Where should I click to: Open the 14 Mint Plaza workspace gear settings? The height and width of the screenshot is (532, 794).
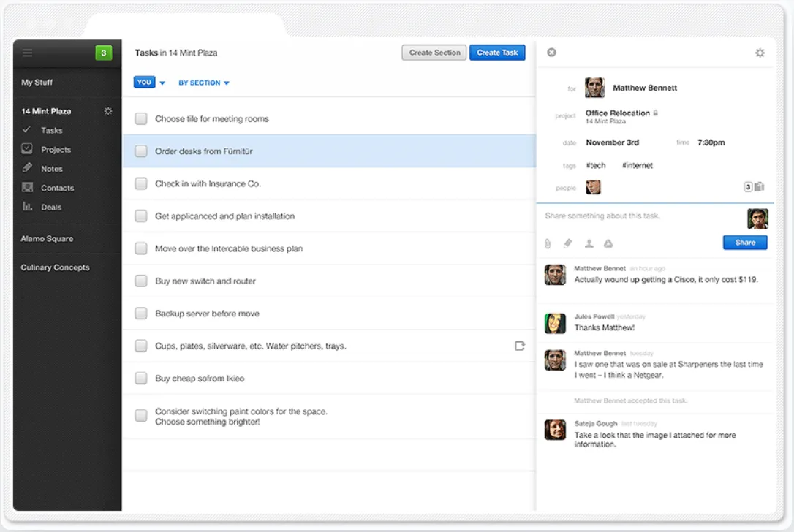pyautogui.click(x=108, y=111)
